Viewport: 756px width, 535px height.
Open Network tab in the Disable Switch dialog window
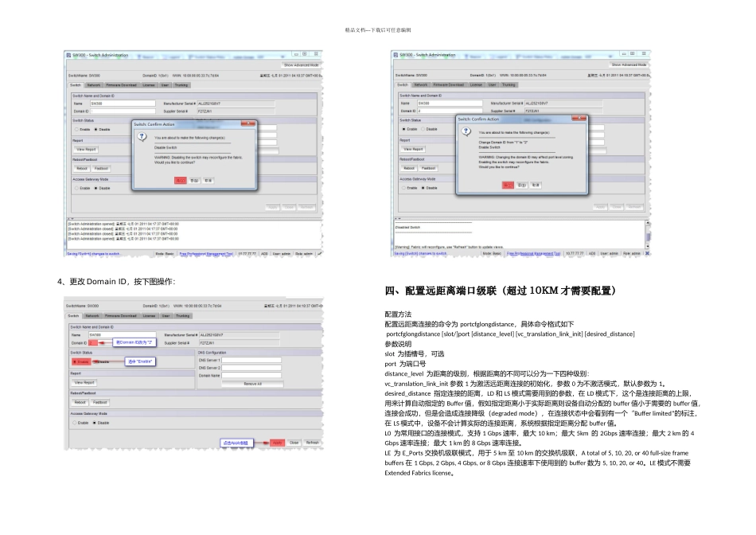pos(94,85)
